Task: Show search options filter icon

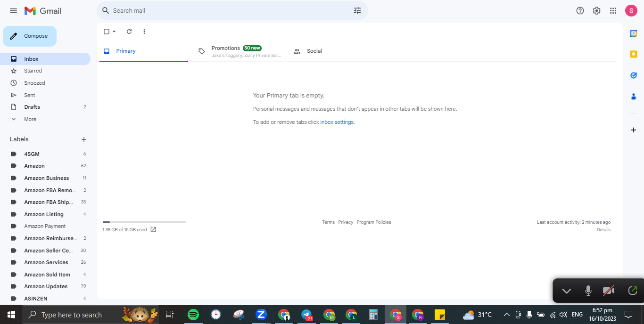Action: tap(357, 10)
